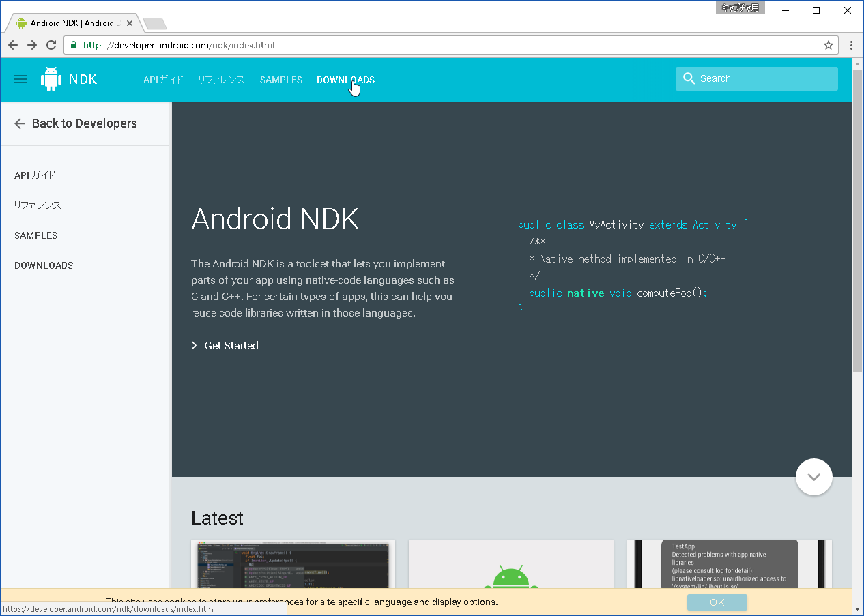The image size is (864, 616).
Task: Click the Android NDK heading
Action: [x=275, y=219]
